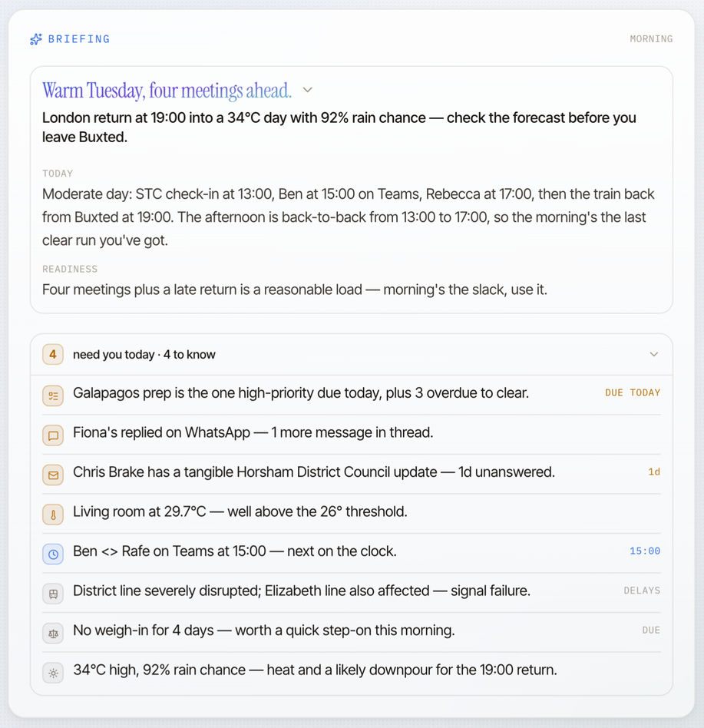The width and height of the screenshot is (704, 728).
Task: Click the clock icon for Ben <> Rafe
Action: [x=53, y=554]
